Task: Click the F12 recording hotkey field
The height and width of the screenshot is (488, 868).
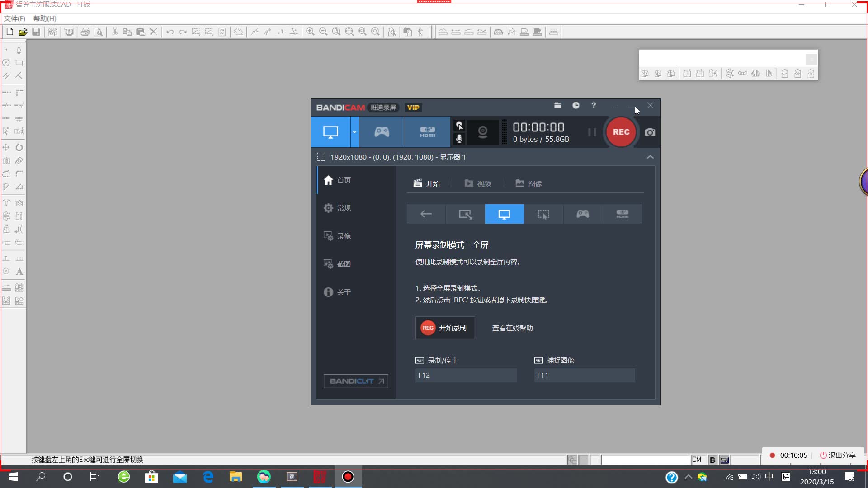Action: [x=466, y=375]
